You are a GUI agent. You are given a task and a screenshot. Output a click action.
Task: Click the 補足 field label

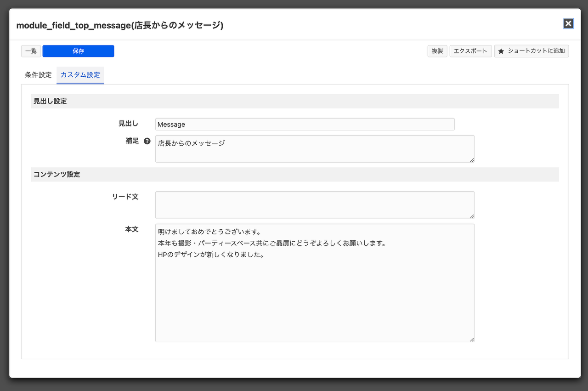pos(132,141)
